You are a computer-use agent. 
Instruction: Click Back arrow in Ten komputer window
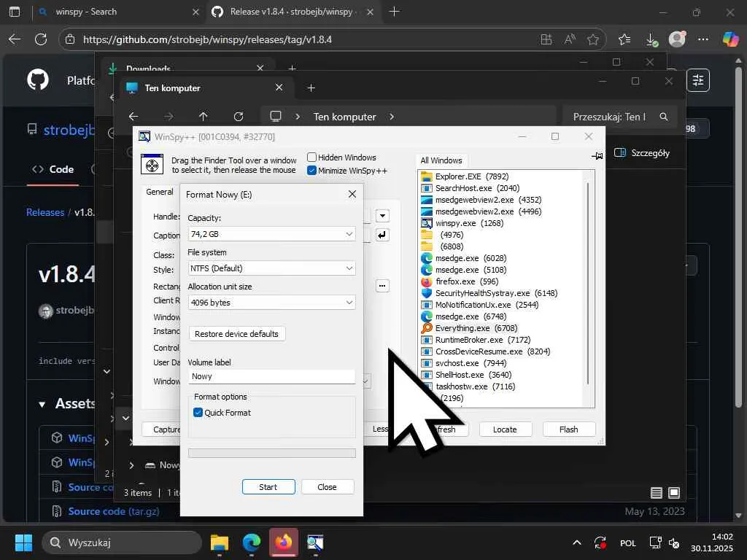pos(134,117)
